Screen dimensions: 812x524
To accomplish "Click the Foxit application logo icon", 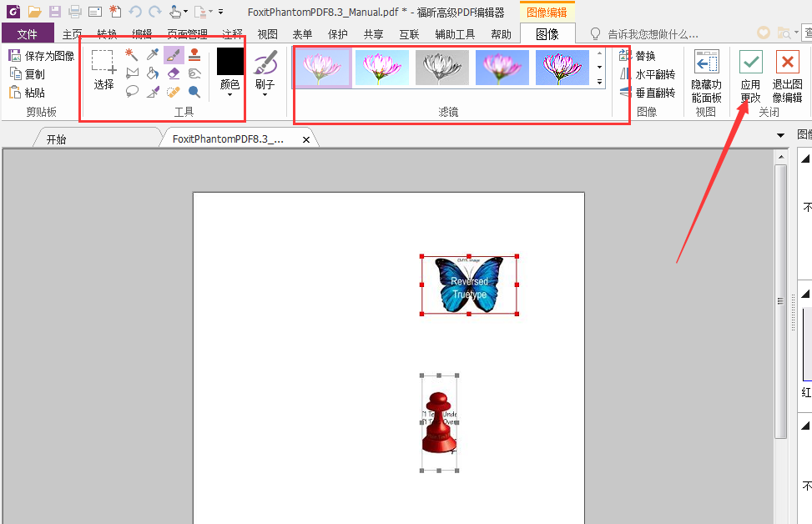I will (x=13, y=12).
